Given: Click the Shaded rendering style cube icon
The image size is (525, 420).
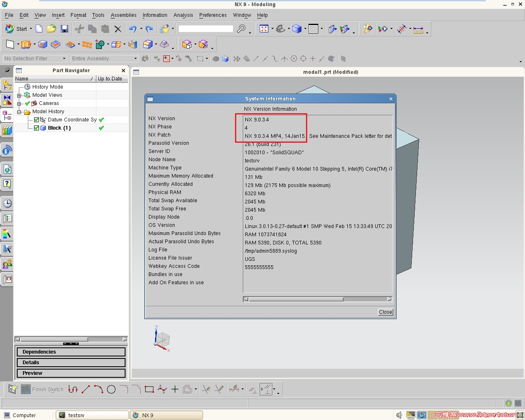Looking at the screenshot, I should [x=297, y=29].
